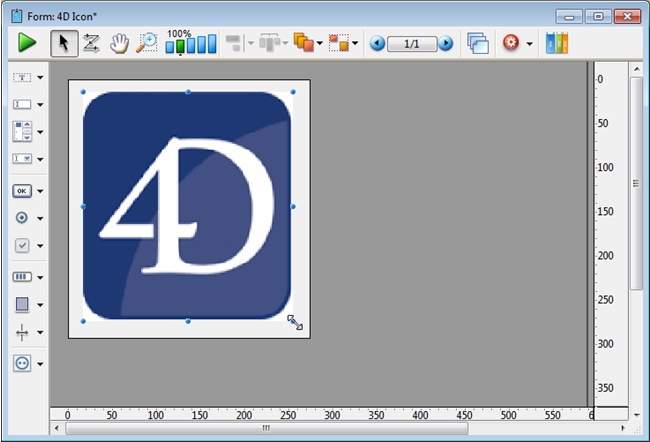This screenshot has width=650, height=442.
Task: Activate the entry order tool
Action: coord(91,43)
